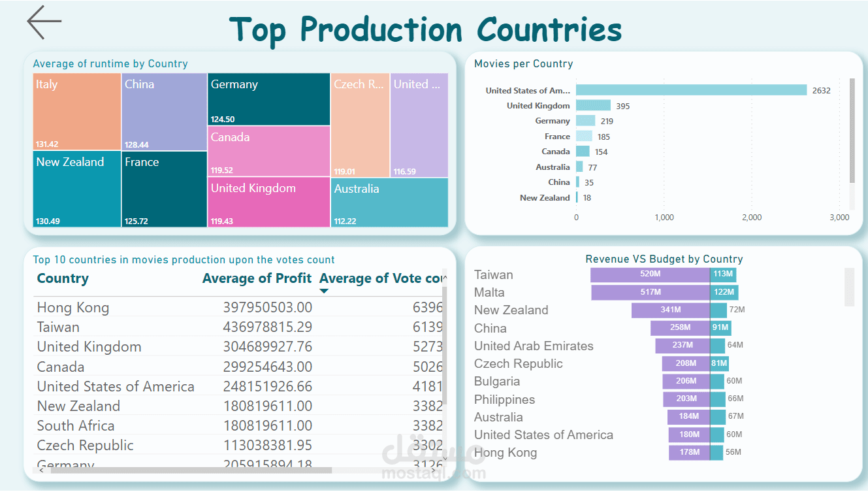Image resolution: width=868 pixels, height=492 pixels.
Task: Select the Italy treemap tile
Action: point(77,112)
